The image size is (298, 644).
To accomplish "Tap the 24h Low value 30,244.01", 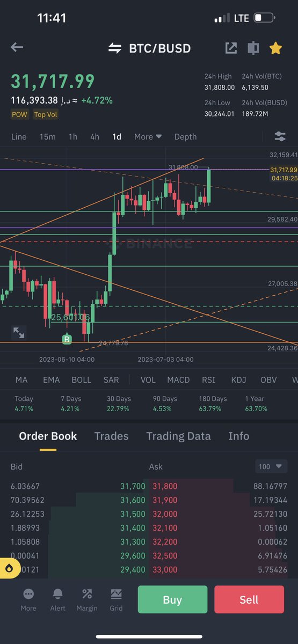I will (220, 113).
